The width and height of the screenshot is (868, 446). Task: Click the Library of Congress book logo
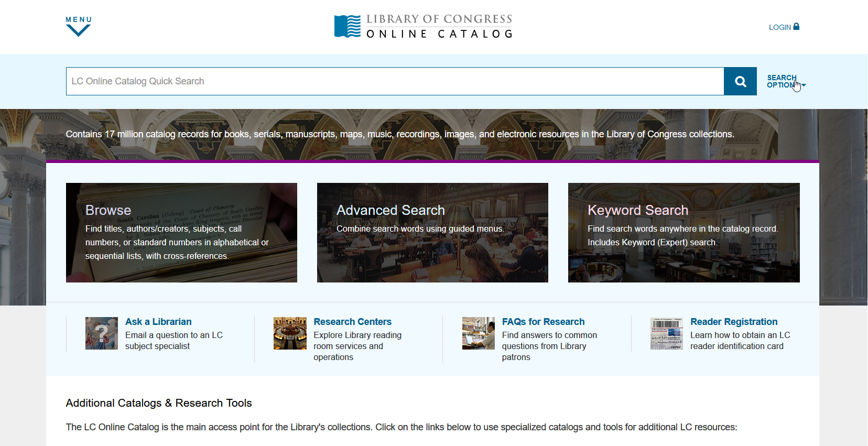click(x=348, y=26)
